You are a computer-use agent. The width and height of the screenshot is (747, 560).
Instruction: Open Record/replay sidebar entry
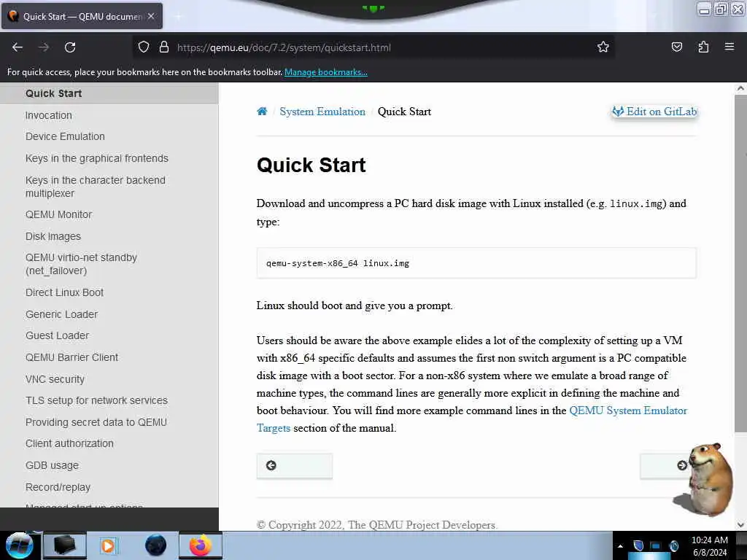(x=58, y=487)
